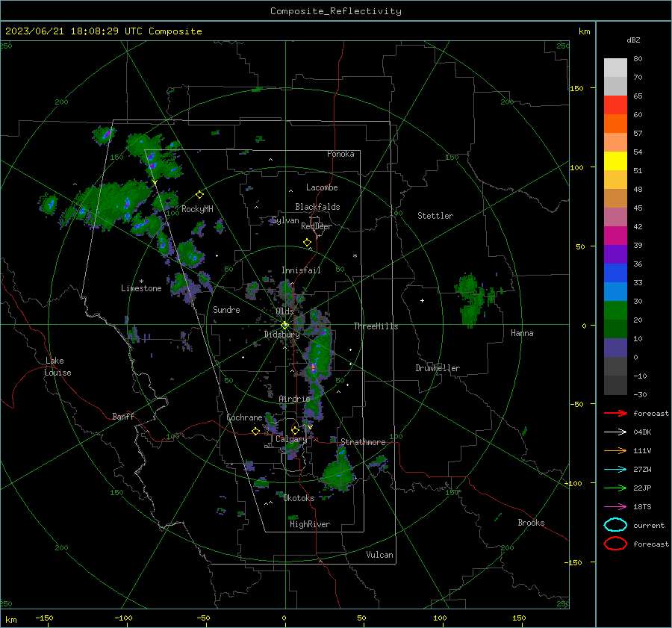Click the white plus marker west of Hanna
The width and height of the screenshot is (672, 628).
coord(422,300)
